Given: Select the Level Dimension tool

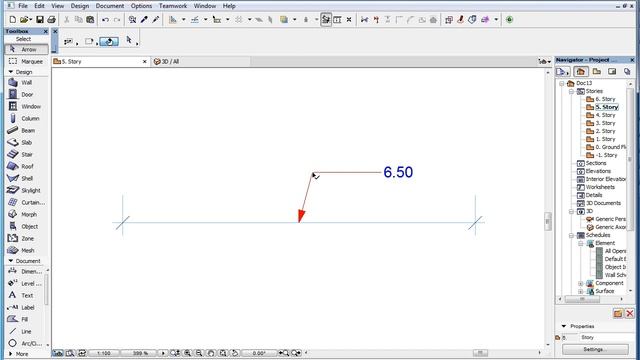Looking at the screenshot, I should click(25, 283).
